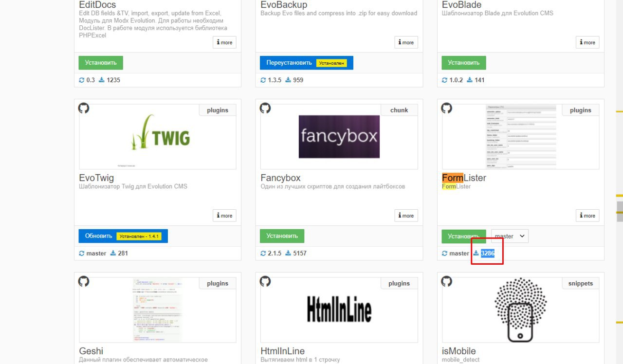Viewport: 623px width, 364px height.
Task: Open GitHub icon on Fancybox card
Action: [265, 108]
